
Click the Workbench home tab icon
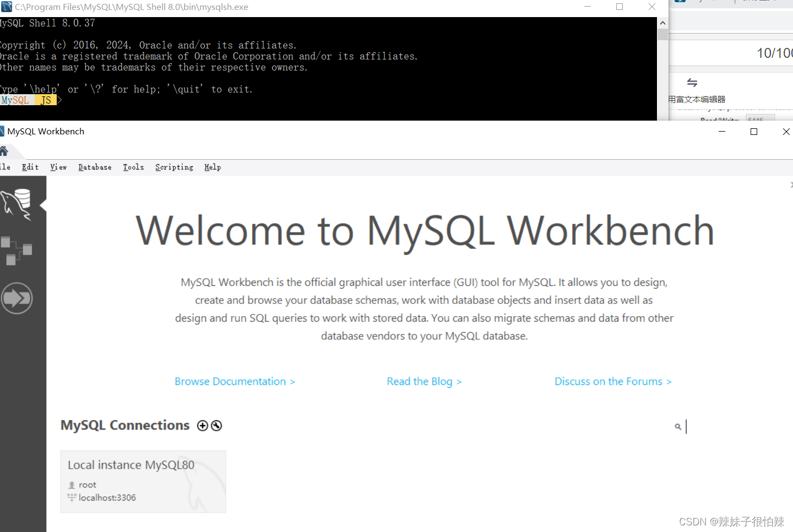[x=4, y=151]
